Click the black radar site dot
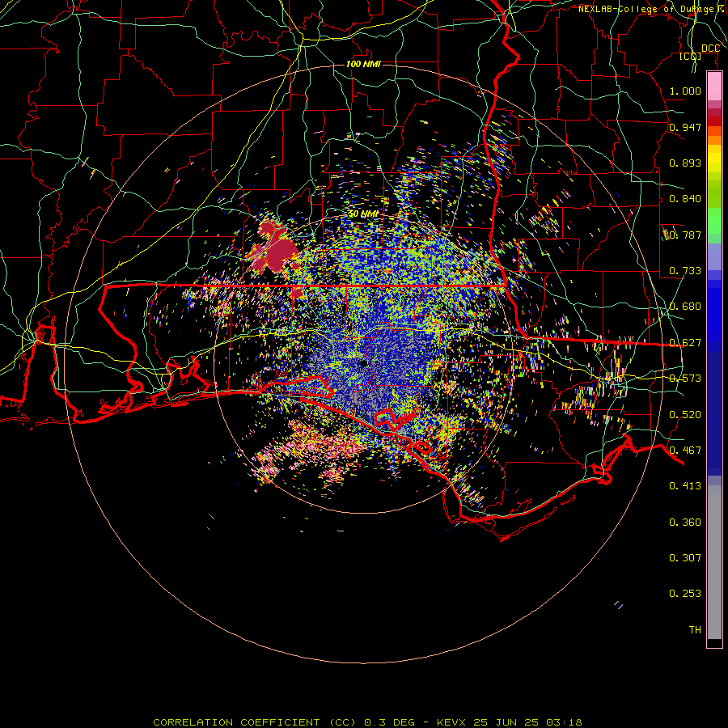Image resolution: width=728 pixels, height=728 pixels. pos(363,363)
